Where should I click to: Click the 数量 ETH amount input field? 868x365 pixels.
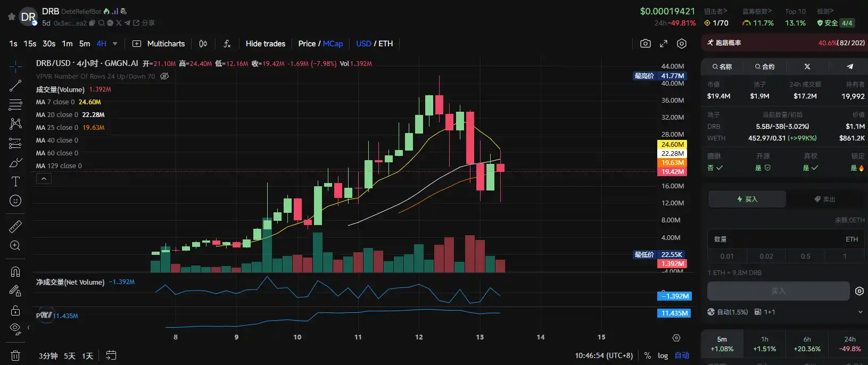click(x=777, y=239)
